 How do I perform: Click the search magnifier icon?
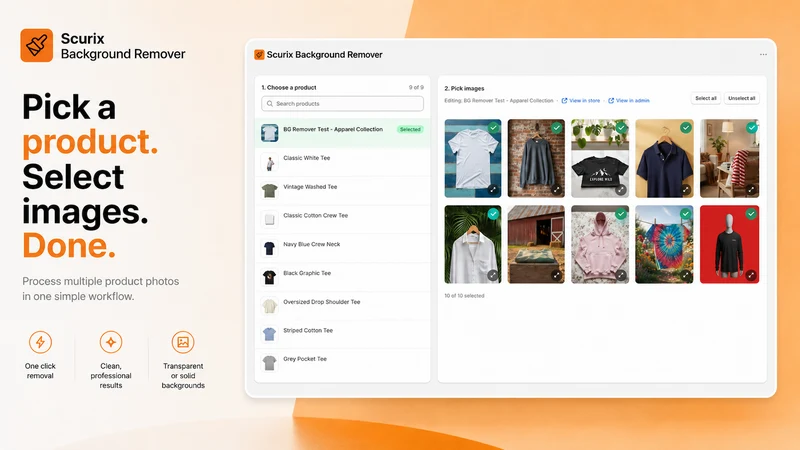[x=270, y=104]
